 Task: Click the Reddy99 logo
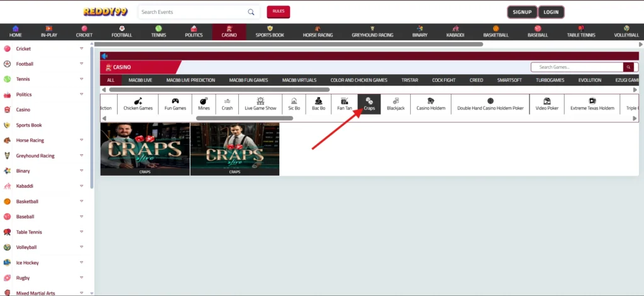pyautogui.click(x=107, y=11)
